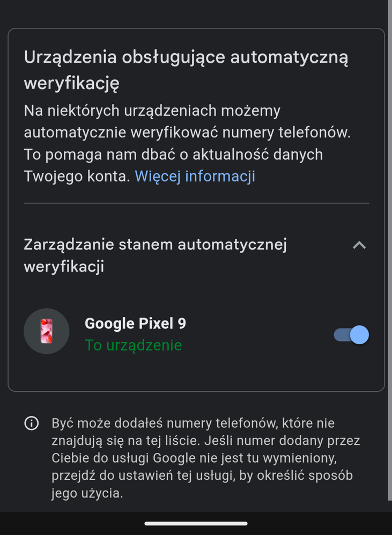Tap the Google Pixel 9 phone thumbnail
Screen dimensions: 392x535
(x=47, y=331)
